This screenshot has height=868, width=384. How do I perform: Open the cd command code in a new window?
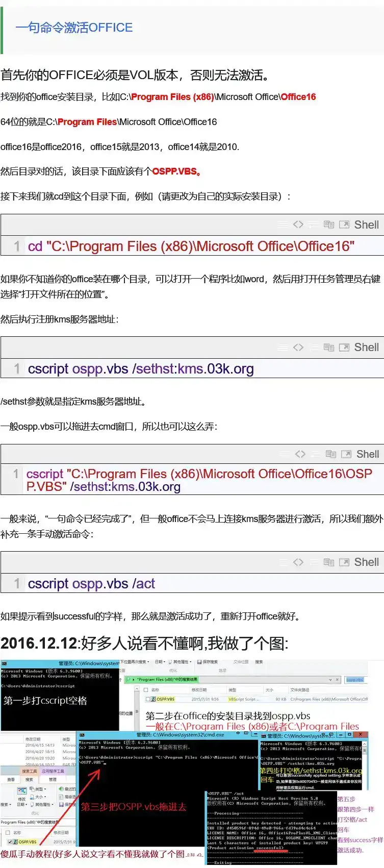(x=344, y=225)
